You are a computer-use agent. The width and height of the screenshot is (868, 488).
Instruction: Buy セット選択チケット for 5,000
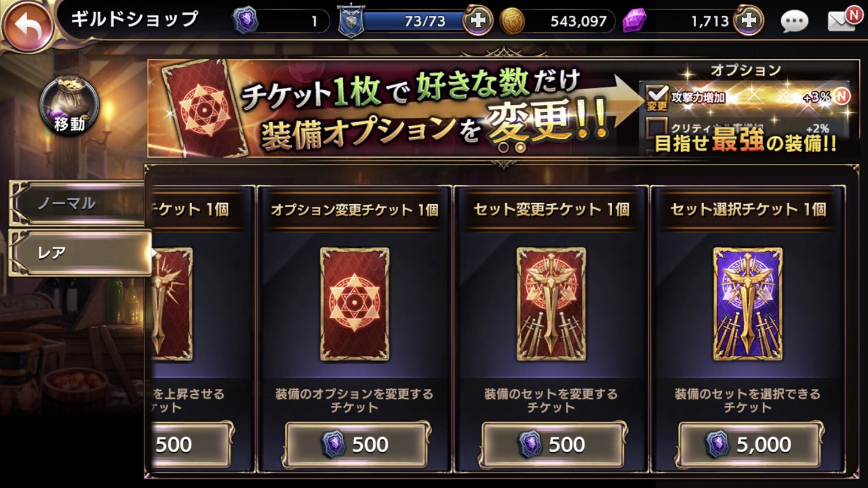749,445
